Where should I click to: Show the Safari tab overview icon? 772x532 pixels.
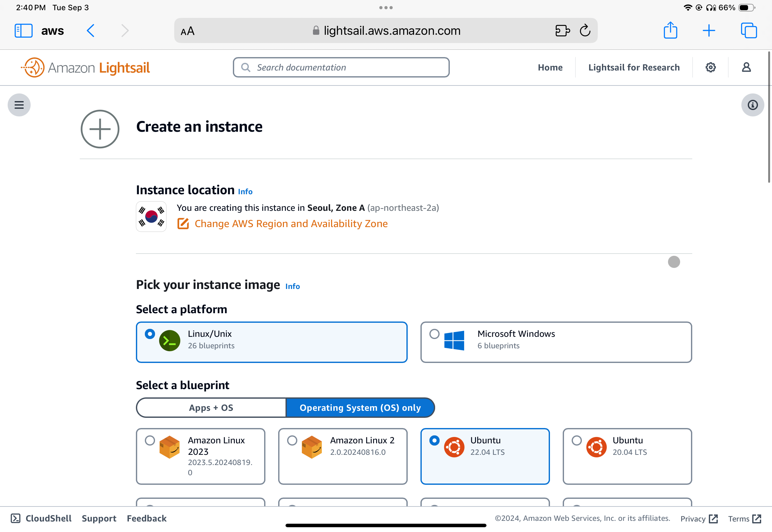(749, 31)
